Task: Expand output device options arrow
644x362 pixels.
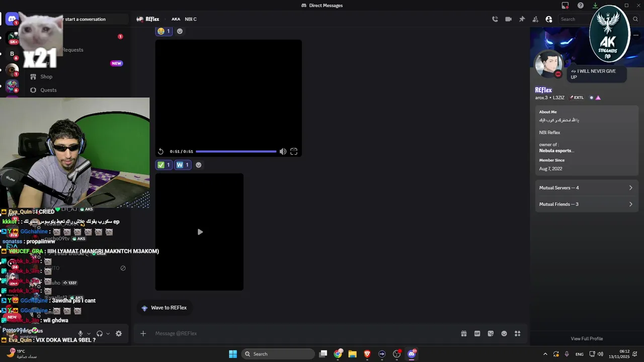Action: [x=108, y=333]
